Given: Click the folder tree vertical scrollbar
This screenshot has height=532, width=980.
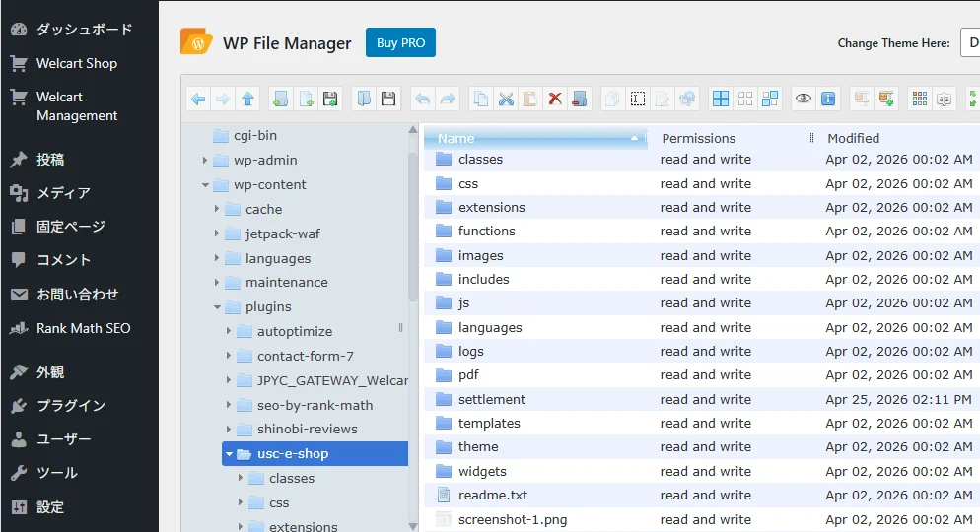Looking at the screenshot, I should [x=412, y=225].
